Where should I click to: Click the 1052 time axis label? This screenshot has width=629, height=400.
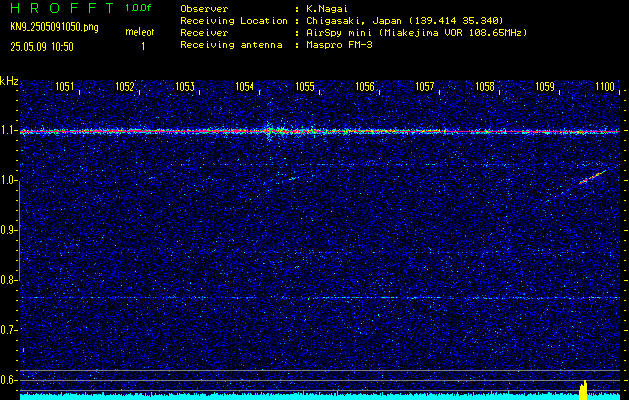(125, 86)
